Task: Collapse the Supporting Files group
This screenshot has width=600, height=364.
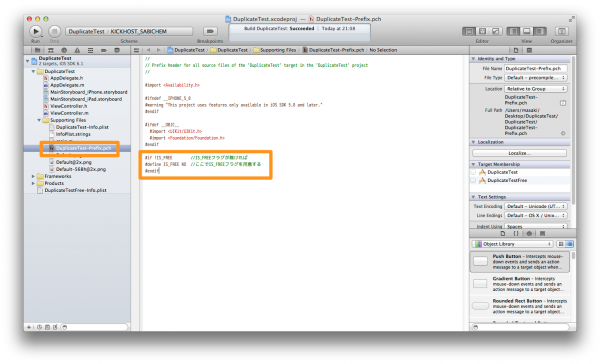Action: click(x=39, y=120)
